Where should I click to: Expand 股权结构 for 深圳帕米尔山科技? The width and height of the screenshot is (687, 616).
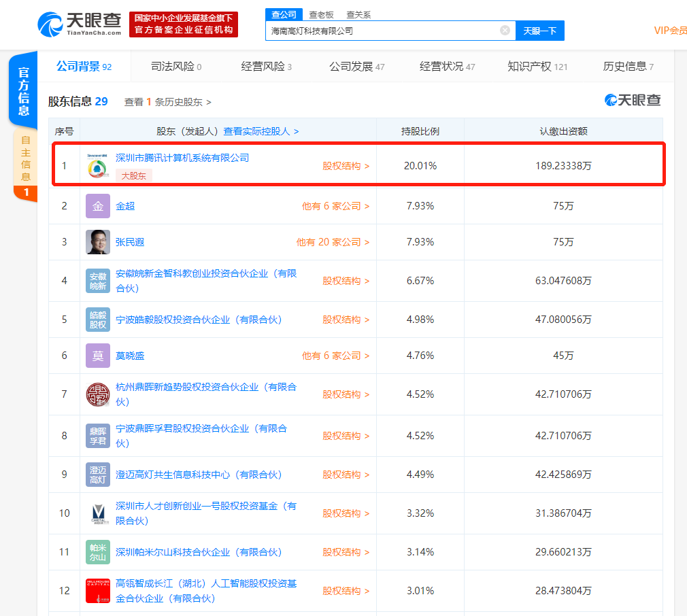[x=346, y=552]
